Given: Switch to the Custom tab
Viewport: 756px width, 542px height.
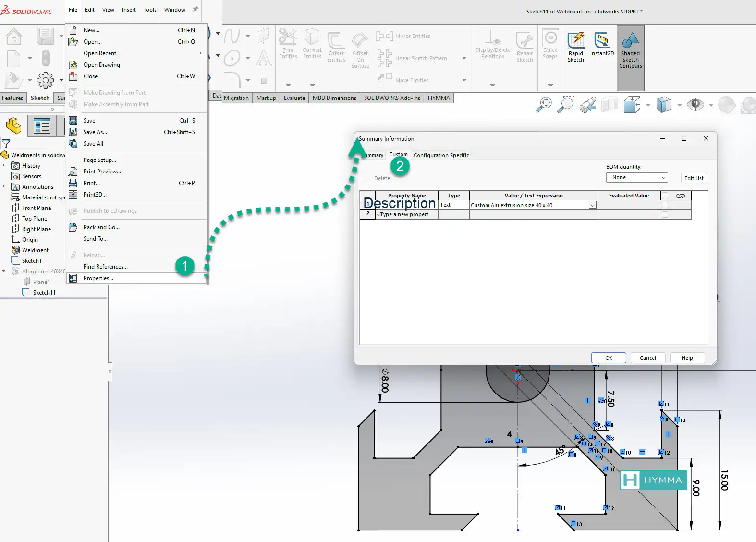Looking at the screenshot, I should [x=398, y=155].
